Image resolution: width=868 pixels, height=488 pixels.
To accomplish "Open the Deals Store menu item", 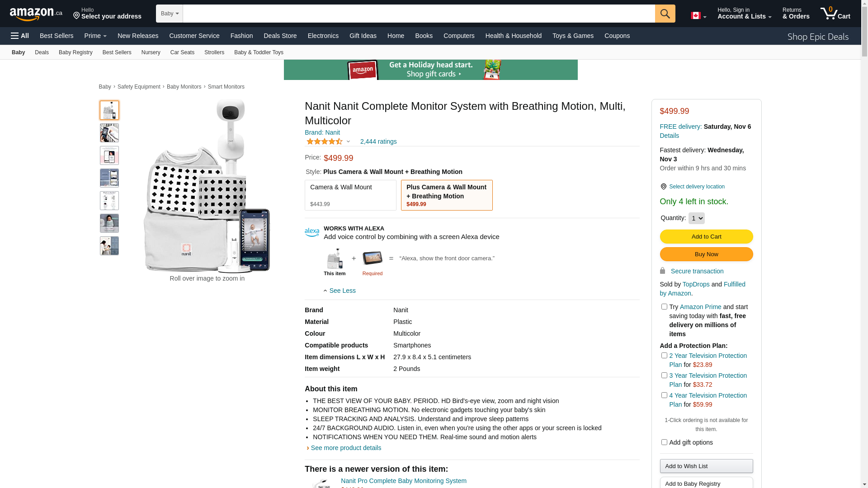I will (280, 36).
